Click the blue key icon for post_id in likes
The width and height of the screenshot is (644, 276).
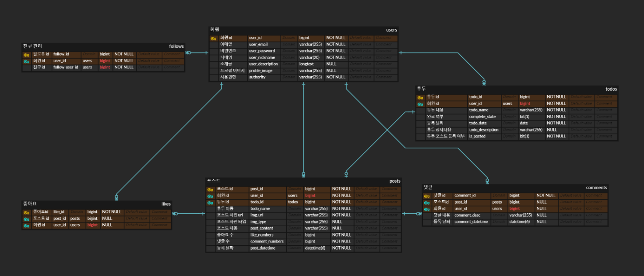pyautogui.click(x=26, y=219)
